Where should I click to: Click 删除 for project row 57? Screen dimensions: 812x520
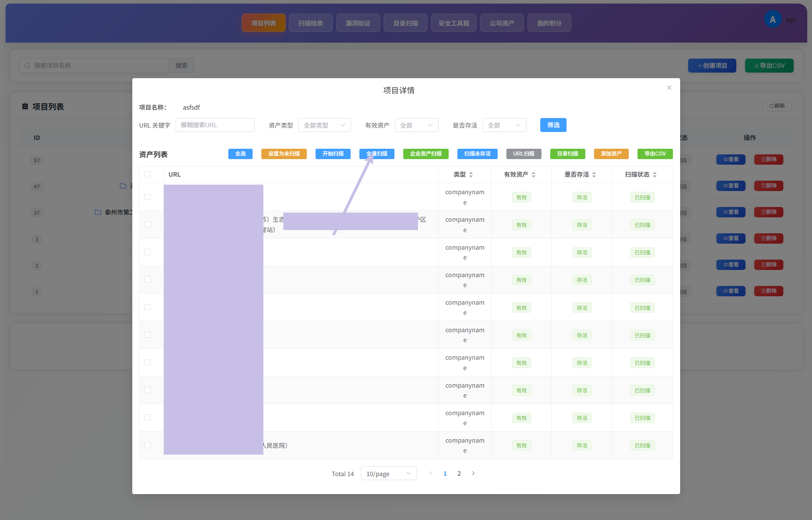point(769,160)
